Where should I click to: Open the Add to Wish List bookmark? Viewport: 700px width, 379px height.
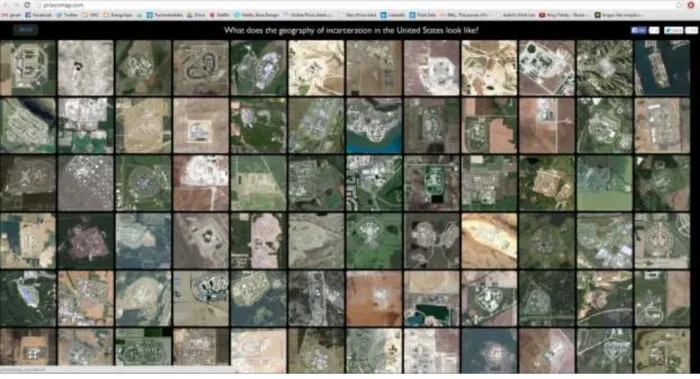tap(516, 15)
